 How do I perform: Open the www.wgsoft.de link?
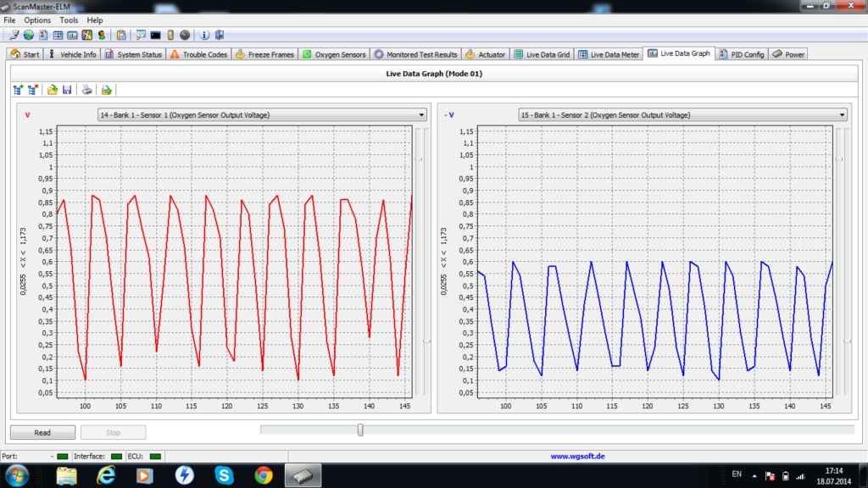pyautogui.click(x=578, y=456)
